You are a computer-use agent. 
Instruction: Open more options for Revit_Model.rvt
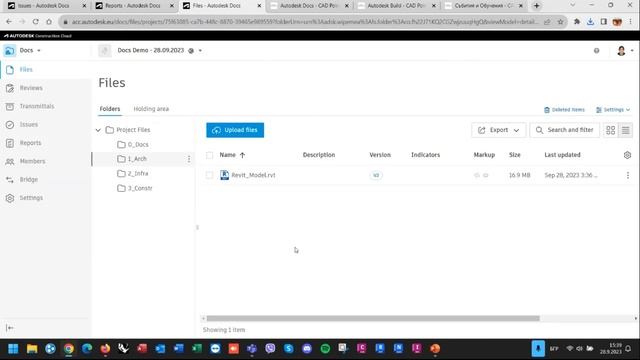[628, 175]
